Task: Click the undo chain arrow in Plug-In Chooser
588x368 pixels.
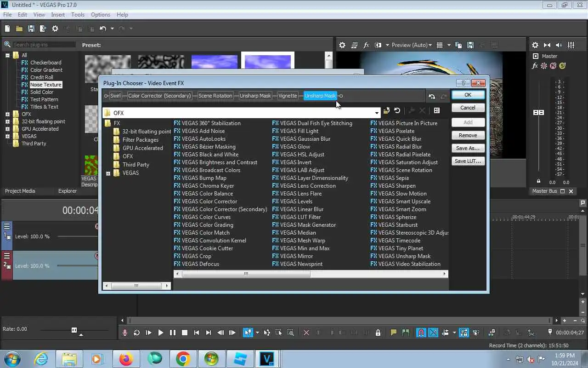Action: coord(432,97)
